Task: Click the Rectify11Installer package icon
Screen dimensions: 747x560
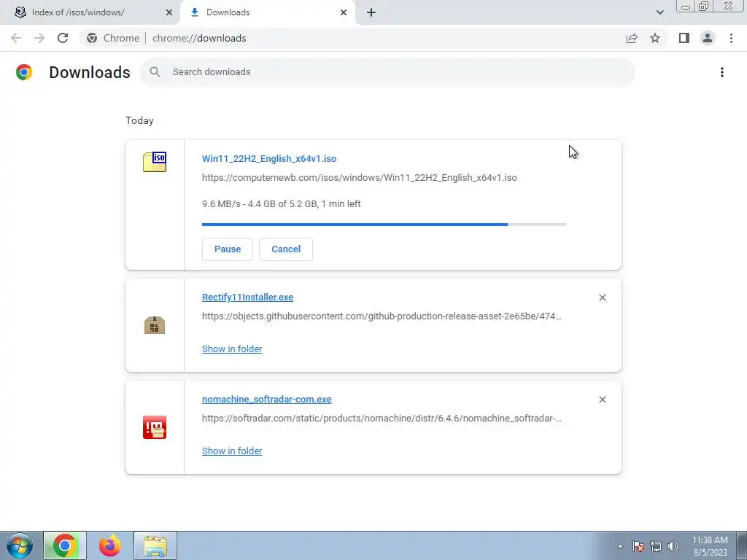Action: pos(155,325)
